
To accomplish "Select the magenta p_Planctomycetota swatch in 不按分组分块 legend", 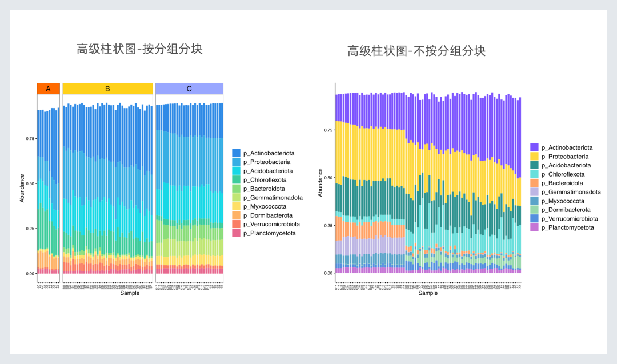I will coord(534,227).
